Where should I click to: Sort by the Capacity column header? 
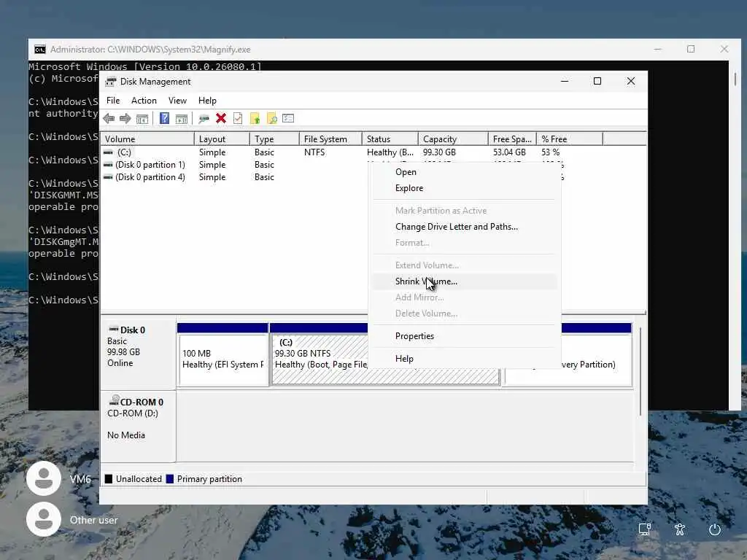453,139
